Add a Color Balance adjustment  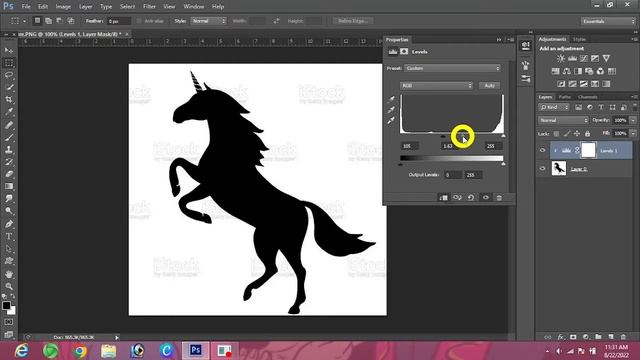coord(567,71)
